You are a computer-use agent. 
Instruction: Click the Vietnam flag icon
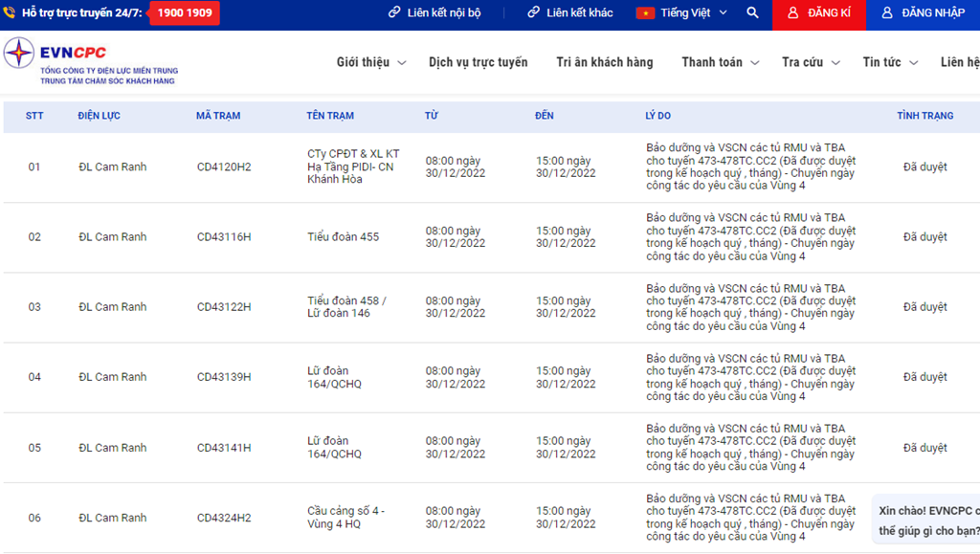point(645,13)
